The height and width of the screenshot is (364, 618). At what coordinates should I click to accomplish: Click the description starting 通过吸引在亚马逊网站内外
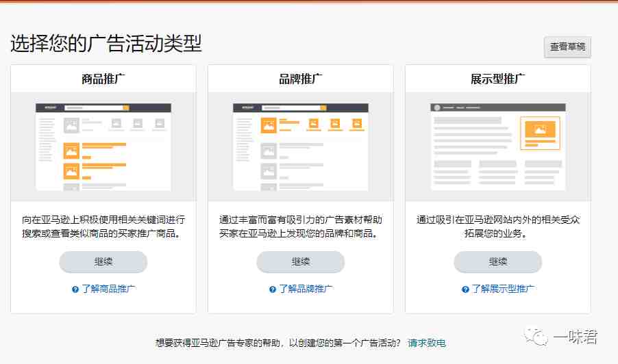pyautogui.click(x=498, y=226)
